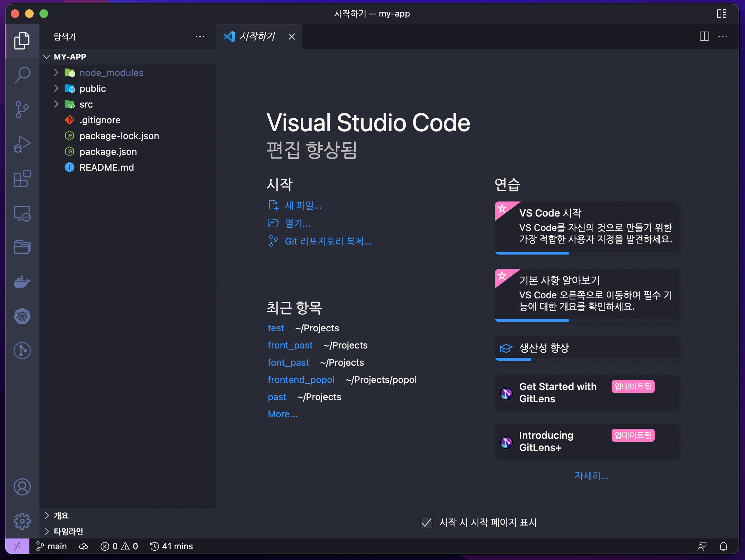
Task: Click the notifications bell in status bar
Action: [x=723, y=546]
